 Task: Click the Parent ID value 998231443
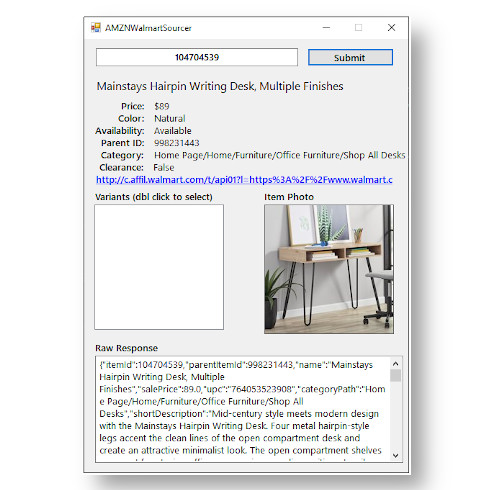(177, 143)
